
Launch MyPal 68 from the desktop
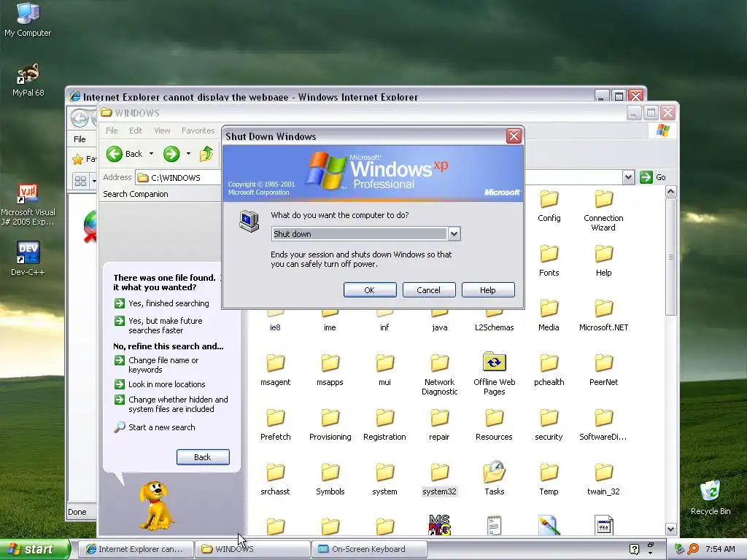click(28, 79)
